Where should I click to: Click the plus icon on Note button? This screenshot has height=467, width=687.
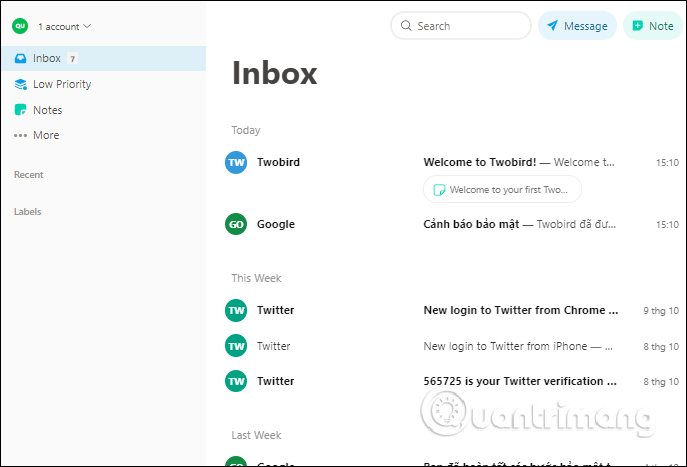(x=637, y=26)
